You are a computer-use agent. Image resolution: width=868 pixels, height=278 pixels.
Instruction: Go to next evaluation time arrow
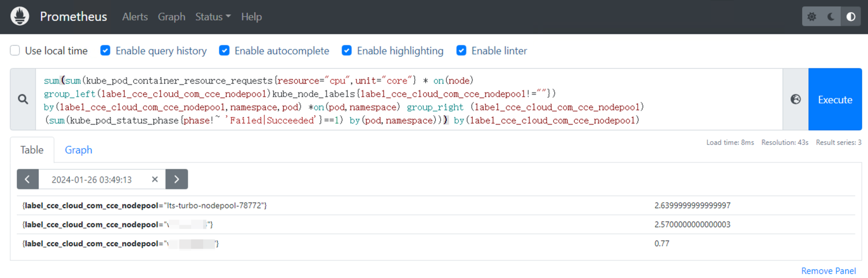click(x=176, y=180)
